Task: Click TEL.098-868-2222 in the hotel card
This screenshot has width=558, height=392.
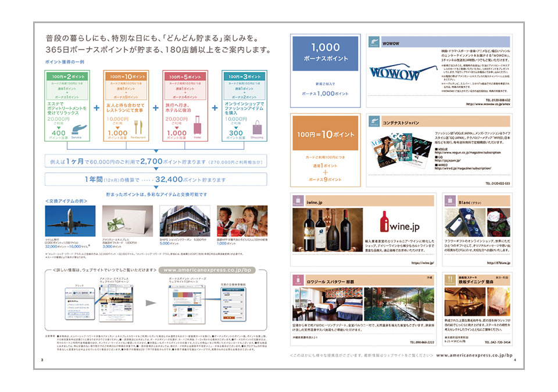Action: tap(422, 342)
